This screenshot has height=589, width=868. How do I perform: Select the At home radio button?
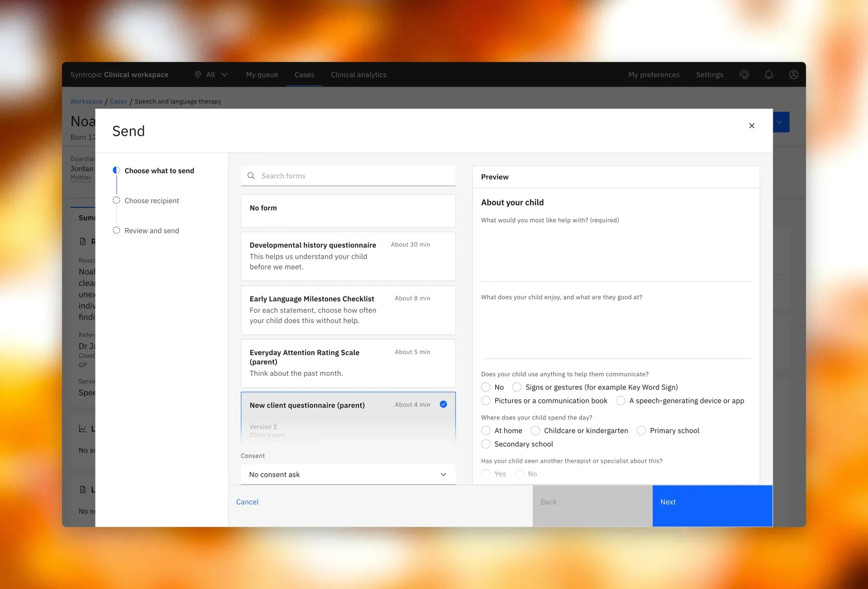click(x=486, y=430)
